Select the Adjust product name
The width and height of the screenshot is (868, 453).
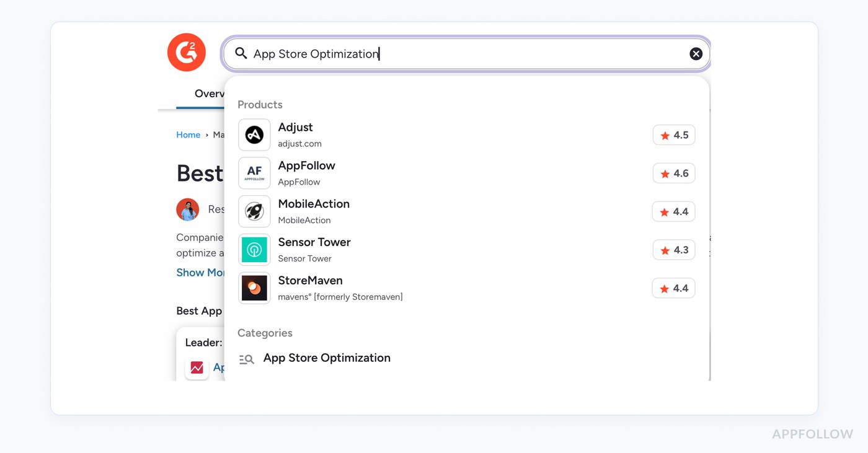tap(295, 127)
